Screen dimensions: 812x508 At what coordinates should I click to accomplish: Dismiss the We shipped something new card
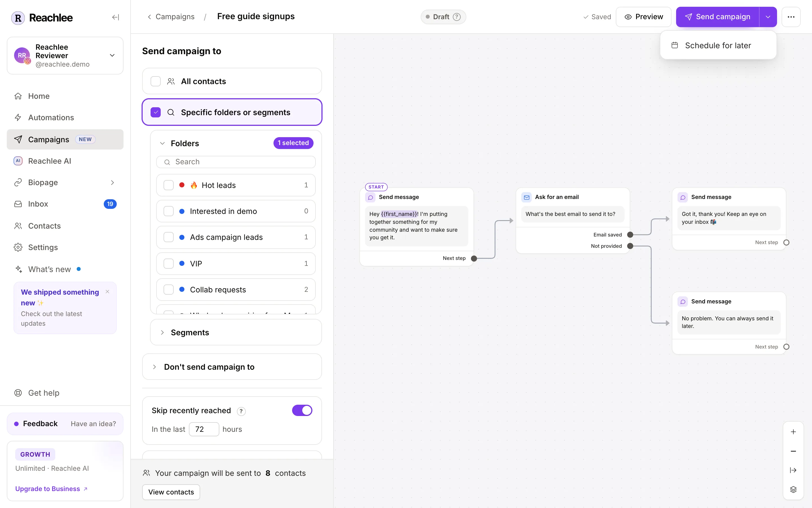[107, 292]
